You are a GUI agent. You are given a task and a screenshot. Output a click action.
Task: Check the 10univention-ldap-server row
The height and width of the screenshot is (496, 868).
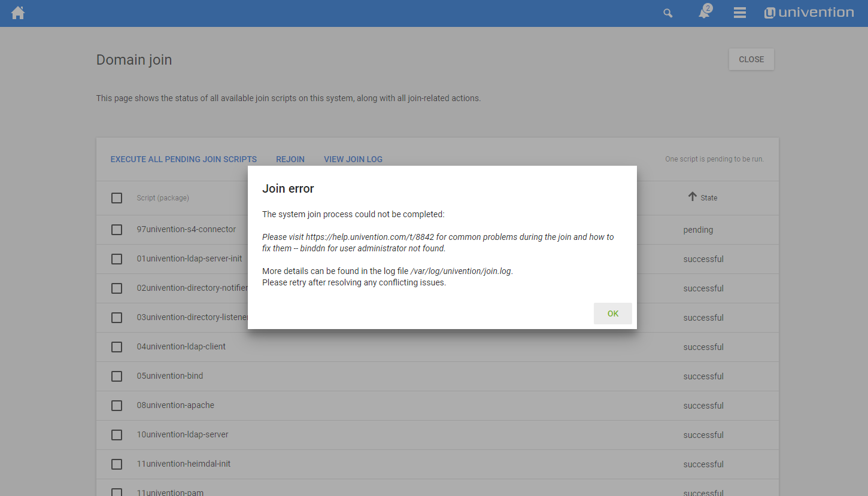117,435
